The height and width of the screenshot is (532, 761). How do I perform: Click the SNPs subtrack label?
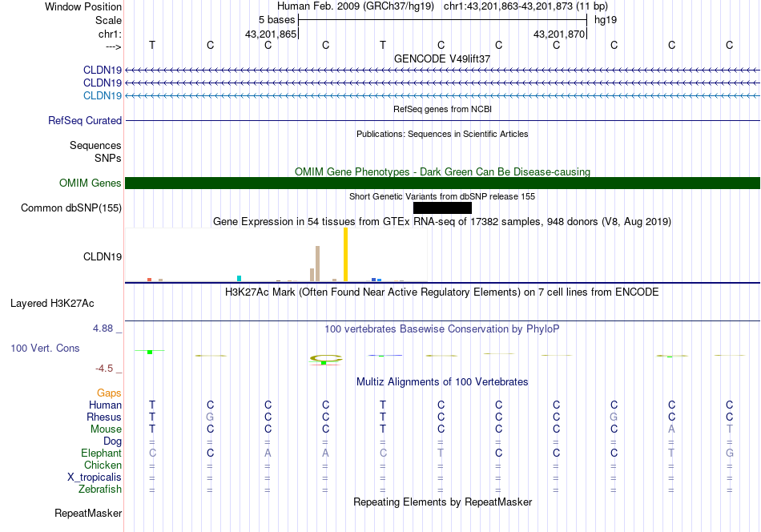coord(108,158)
